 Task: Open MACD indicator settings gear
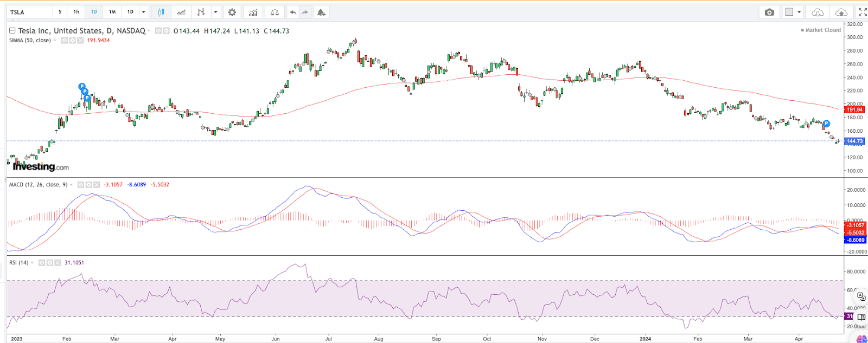pyautogui.click(x=88, y=185)
